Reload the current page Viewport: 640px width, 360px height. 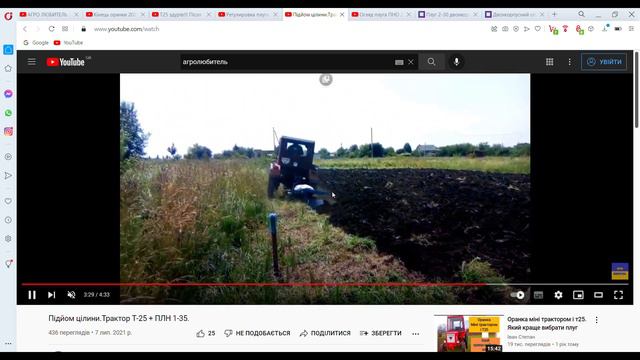pyautogui.click(x=51, y=29)
